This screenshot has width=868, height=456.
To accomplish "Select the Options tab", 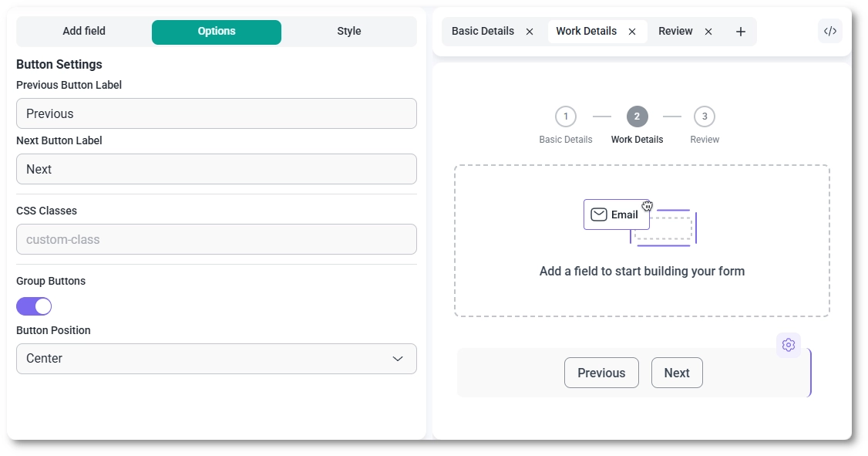I will point(217,32).
